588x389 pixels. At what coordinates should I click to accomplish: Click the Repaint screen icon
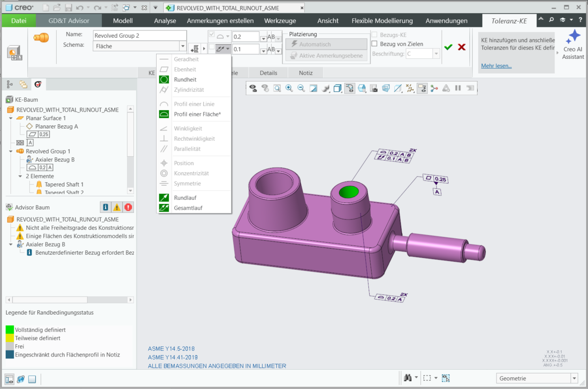point(313,88)
